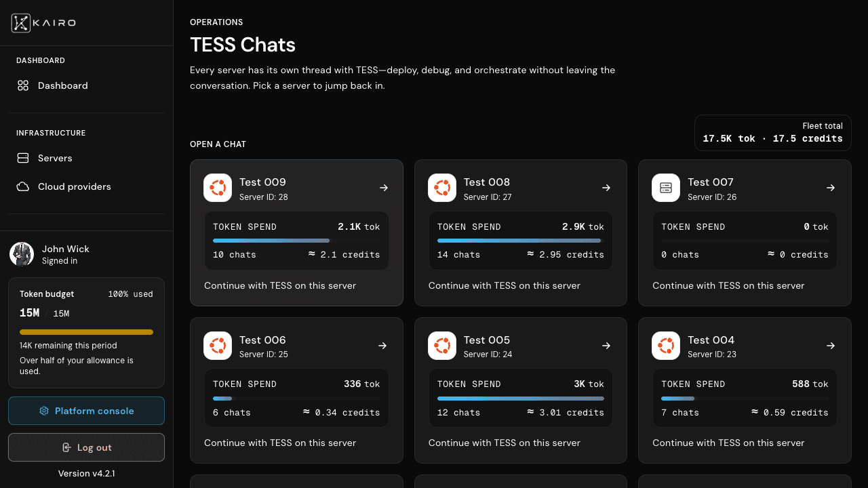
Task: Click the Servers rack icon
Action: tap(23, 158)
